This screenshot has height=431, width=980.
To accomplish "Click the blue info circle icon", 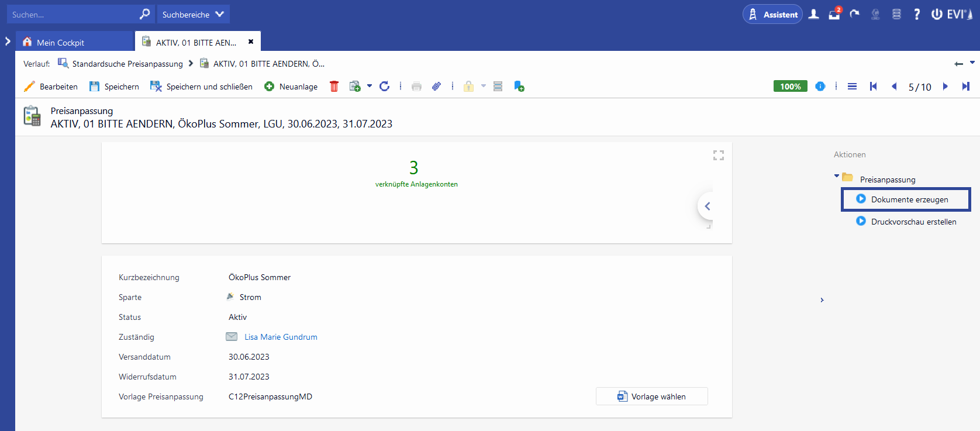I will pos(820,87).
